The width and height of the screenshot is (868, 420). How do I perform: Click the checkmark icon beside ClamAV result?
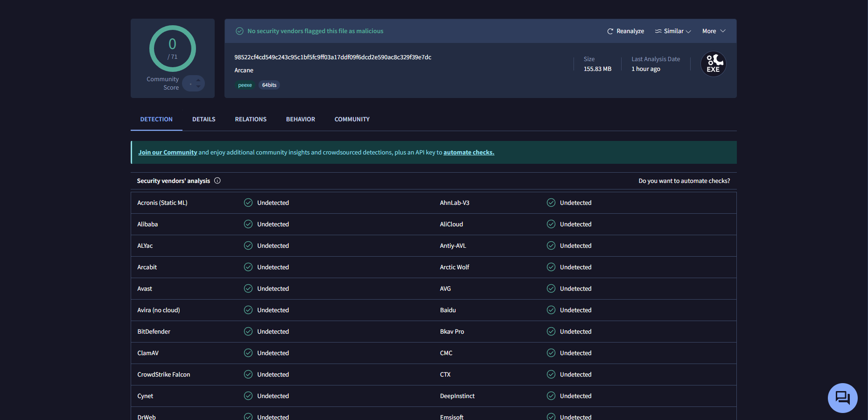(x=248, y=353)
